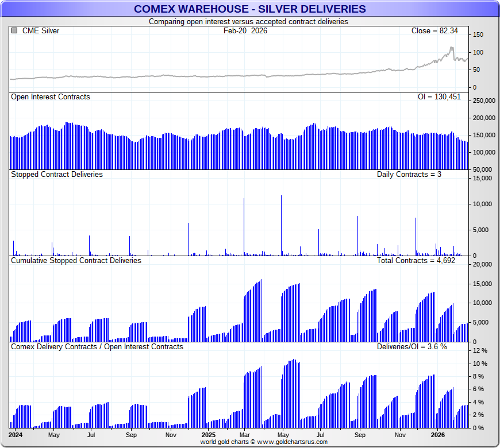The height and width of the screenshot is (448, 500).
Task: Click the peak of the silver price line
Action: [x=452, y=48]
